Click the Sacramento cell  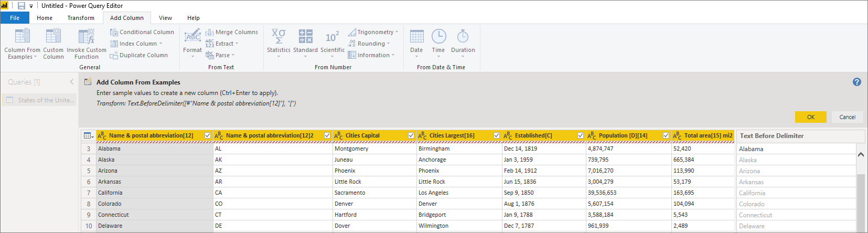(x=374, y=193)
